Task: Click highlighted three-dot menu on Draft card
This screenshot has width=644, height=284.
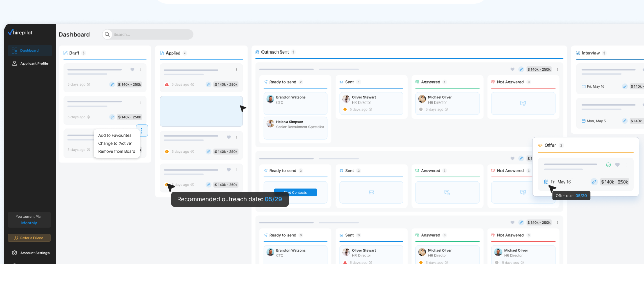Action: (x=142, y=131)
